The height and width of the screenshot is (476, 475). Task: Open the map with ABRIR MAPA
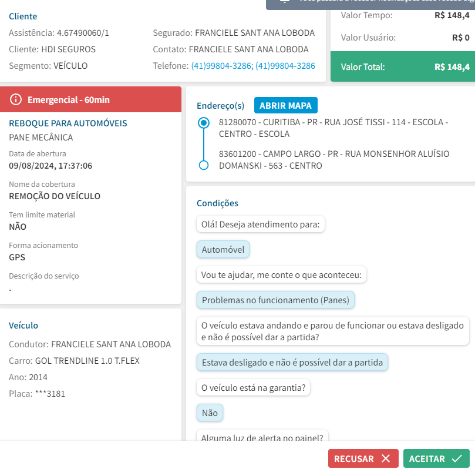click(x=286, y=106)
